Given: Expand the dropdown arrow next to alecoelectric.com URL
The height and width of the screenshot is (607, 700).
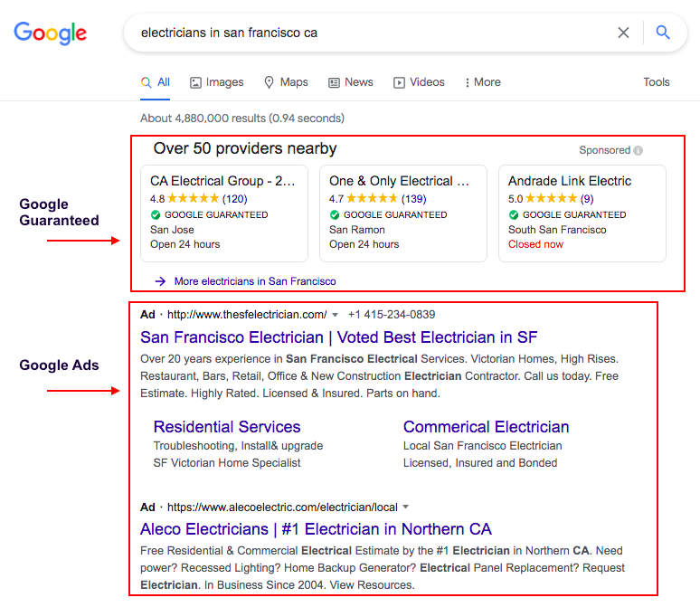Looking at the screenshot, I should pyautogui.click(x=405, y=507).
